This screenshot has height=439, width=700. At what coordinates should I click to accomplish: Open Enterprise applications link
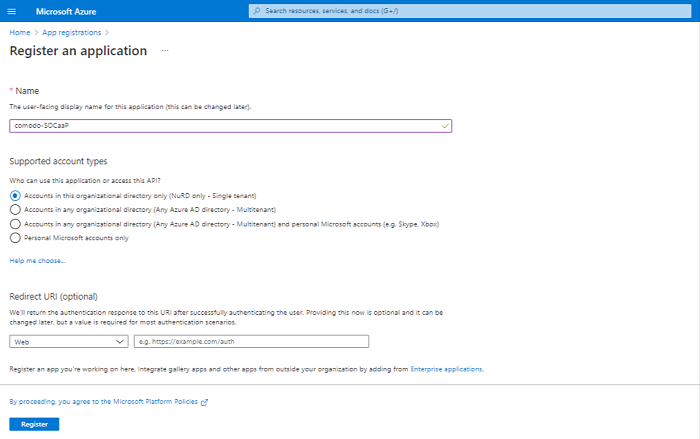click(x=446, y=369)
